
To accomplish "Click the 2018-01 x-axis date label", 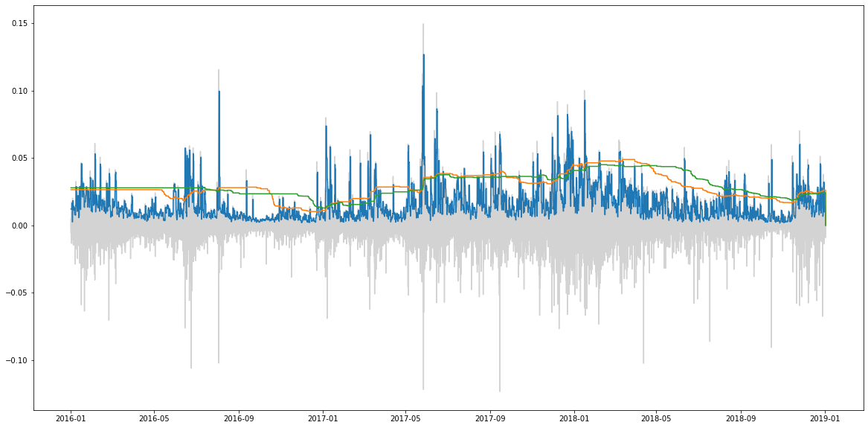I will pyautogui.click(x=575, y=419).
